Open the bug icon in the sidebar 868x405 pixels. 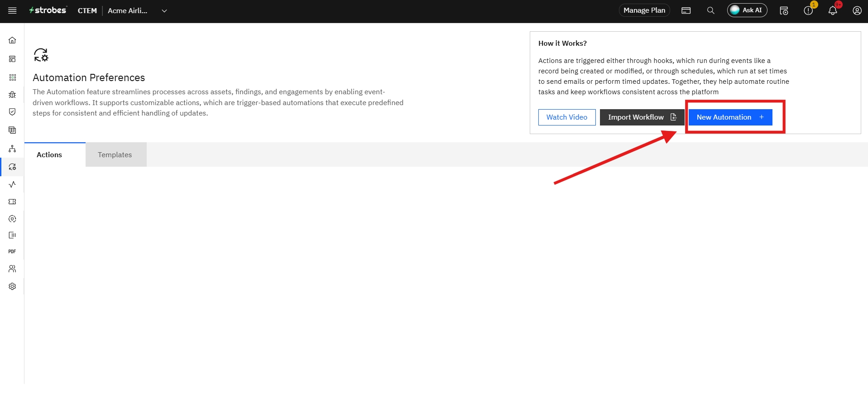pyautogui.click(x=12, y=95)
